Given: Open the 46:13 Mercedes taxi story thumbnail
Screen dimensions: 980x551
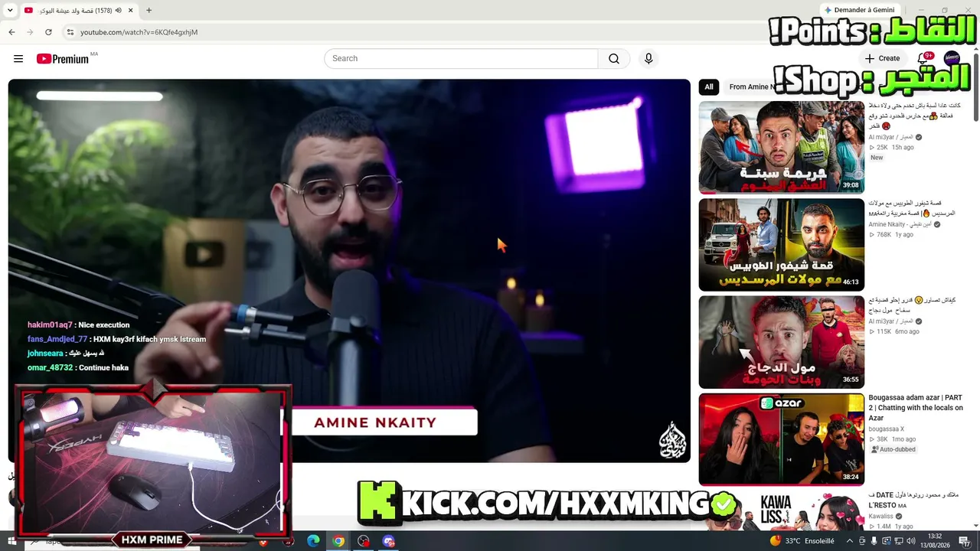Looking at the screenshot, I should tap(781, 245).
